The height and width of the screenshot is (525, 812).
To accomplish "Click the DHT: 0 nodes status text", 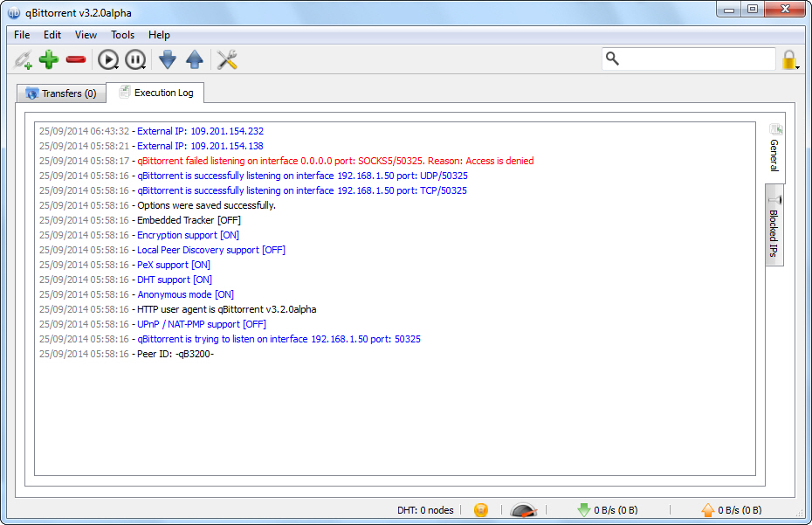I will (x=425, y=510).
